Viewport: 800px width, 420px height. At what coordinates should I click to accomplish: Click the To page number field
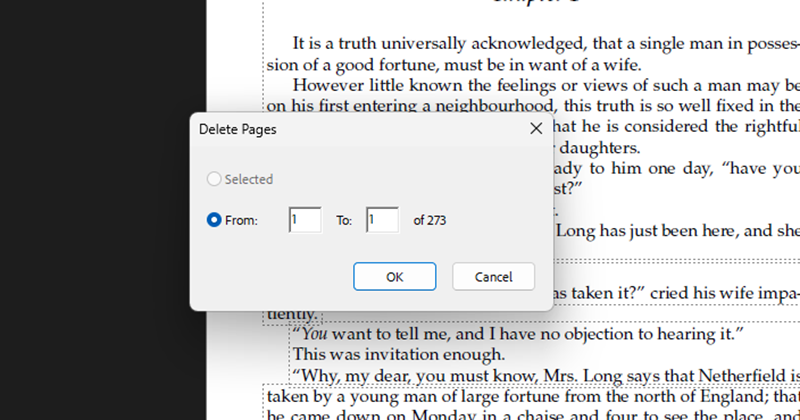tap(382, 220)
